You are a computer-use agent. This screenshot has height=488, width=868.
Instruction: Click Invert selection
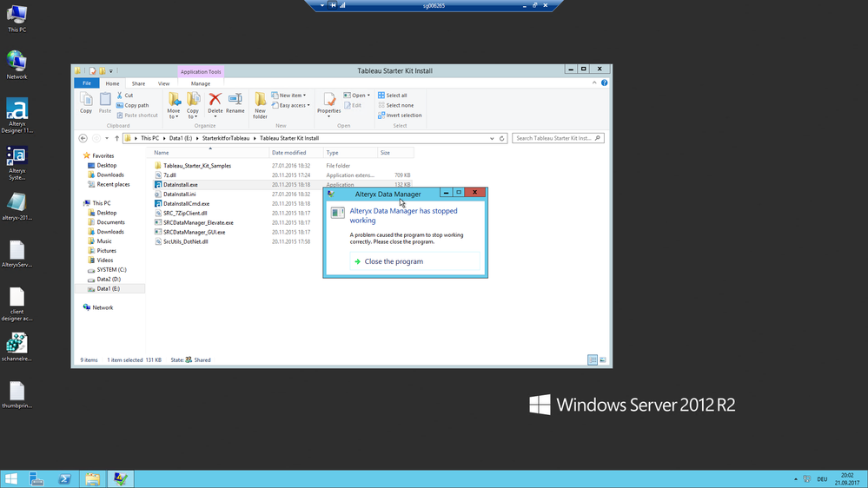[x=400, y=115]
